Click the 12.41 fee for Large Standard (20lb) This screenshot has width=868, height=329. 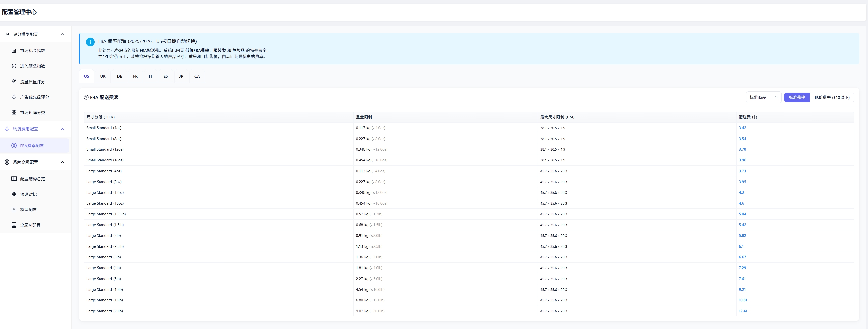(x=743, y=311)
